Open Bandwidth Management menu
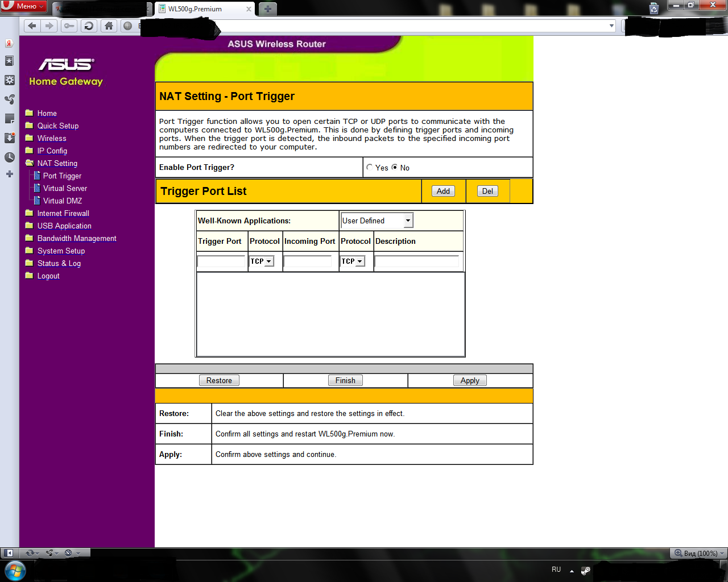Screen dimensions: 728x582 tap(77, 238)
